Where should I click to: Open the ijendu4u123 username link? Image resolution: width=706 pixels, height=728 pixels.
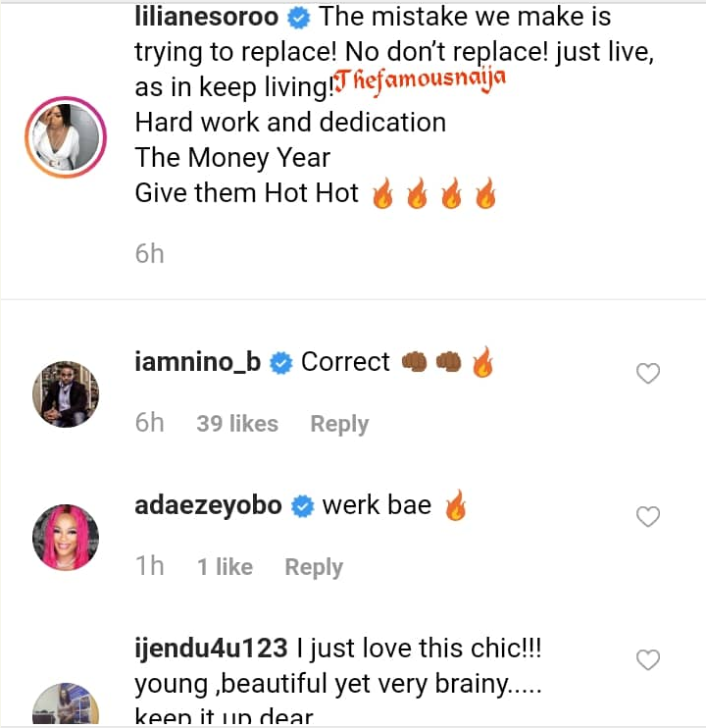(211, 649)
